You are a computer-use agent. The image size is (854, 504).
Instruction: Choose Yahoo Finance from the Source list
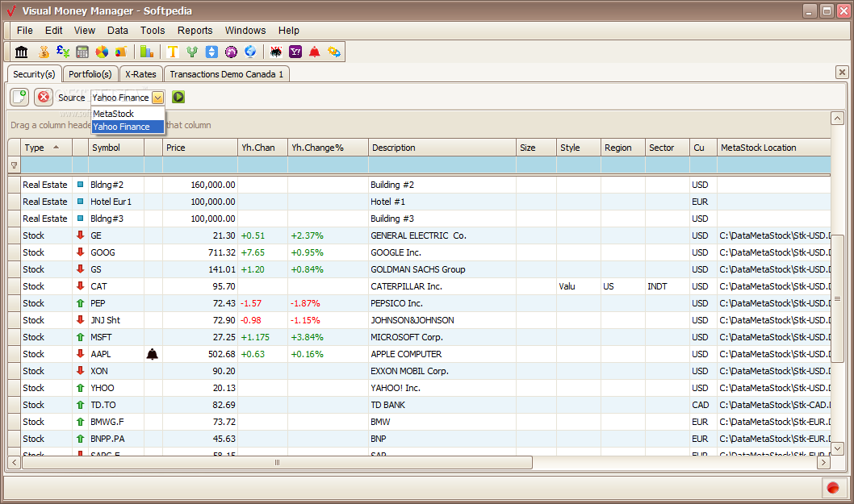(128, 127)
